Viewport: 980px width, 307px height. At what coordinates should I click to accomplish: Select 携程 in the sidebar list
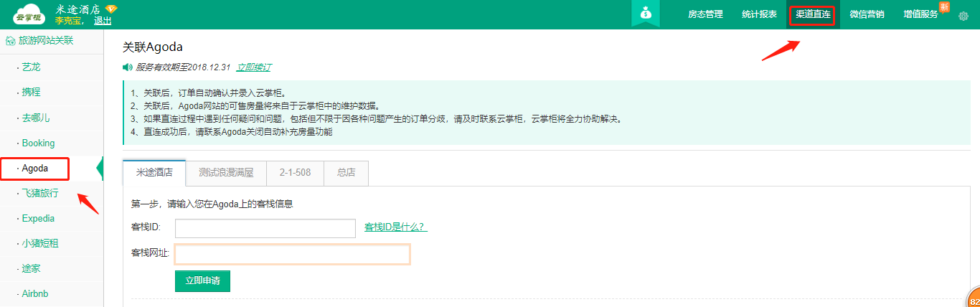[x=32, y=93]
